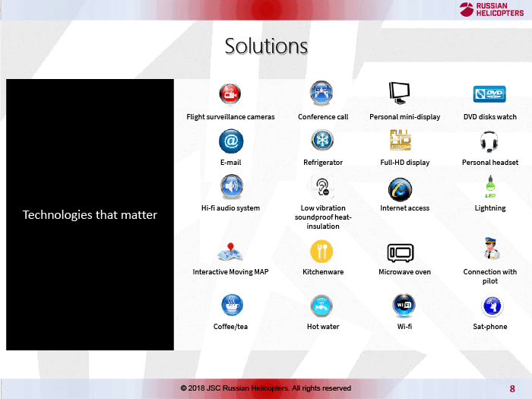Select the DVD disks watch icon

click(489, 94)
